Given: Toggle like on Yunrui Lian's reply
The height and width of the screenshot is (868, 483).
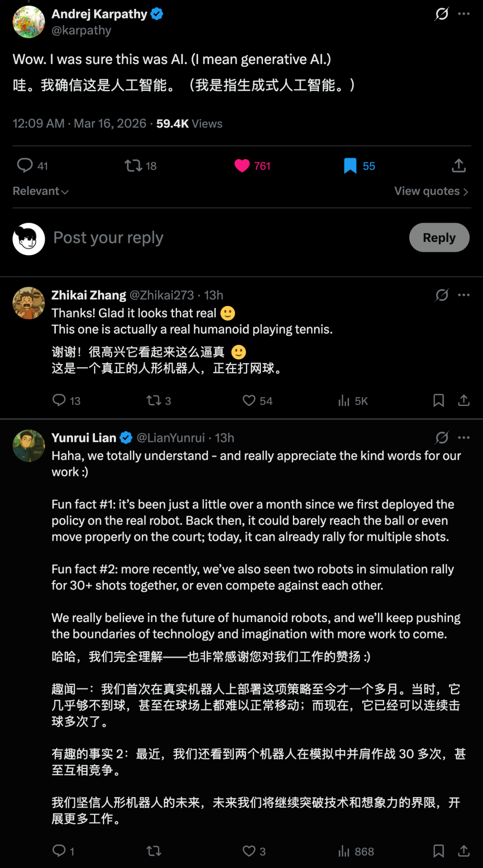Looking at the screenshot, I should 249,851.
